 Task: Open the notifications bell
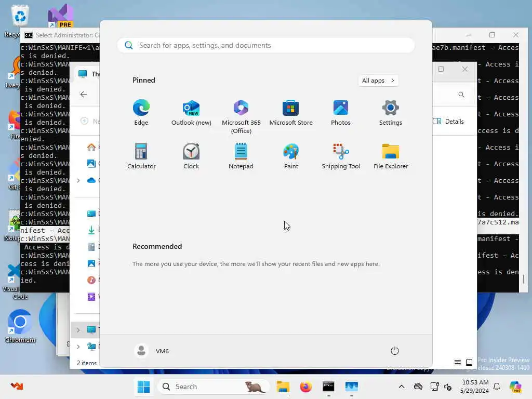[x=497, y=387]
